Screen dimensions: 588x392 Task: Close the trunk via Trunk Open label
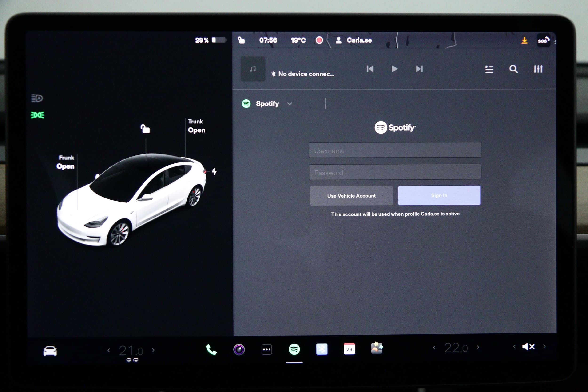(x=196, y=126)
